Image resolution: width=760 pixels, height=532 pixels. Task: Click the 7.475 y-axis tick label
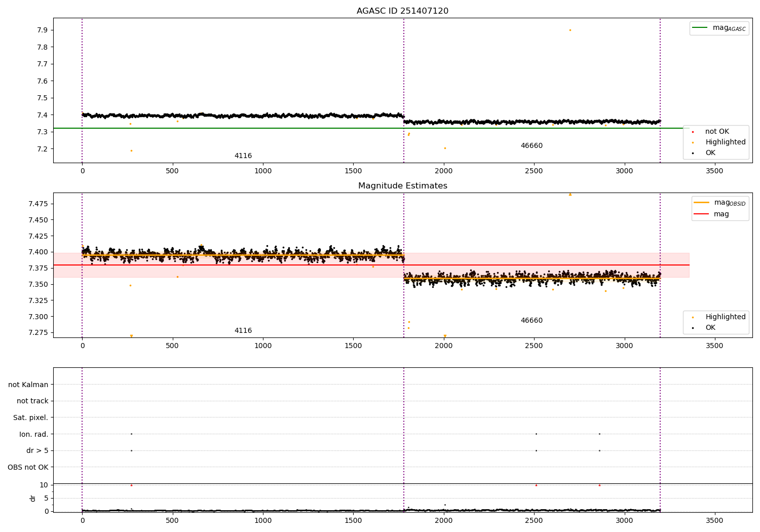(x=39, y=204)
